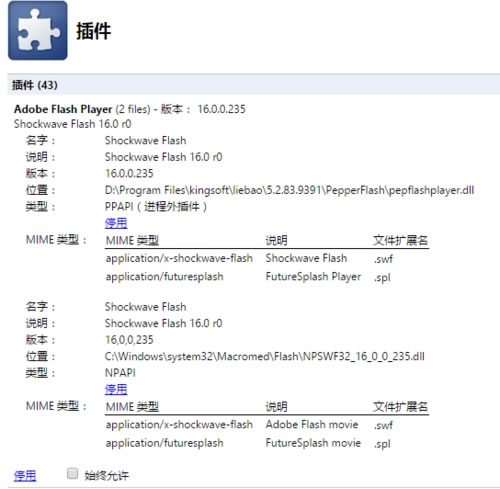Click the blue puzzle piece plugin icon
Viewport: 500px width, 489px height.
(38, 30)
